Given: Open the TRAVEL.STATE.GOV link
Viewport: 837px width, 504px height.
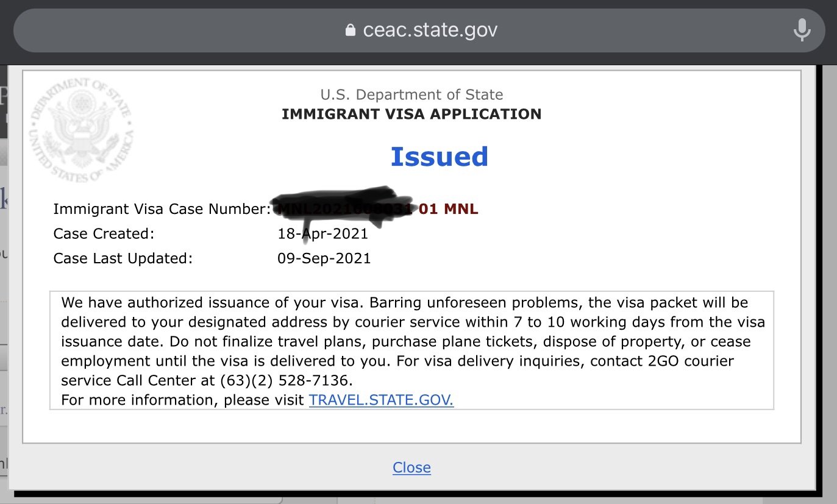Looking at the screenshot, I should click(x=381, y=400).
